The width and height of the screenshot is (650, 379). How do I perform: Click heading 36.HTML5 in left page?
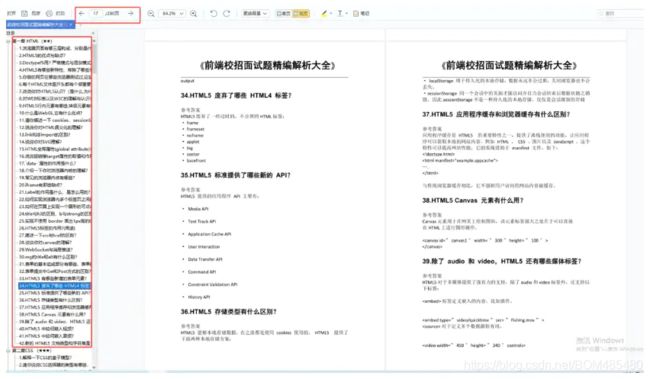[x=228, y=311]
